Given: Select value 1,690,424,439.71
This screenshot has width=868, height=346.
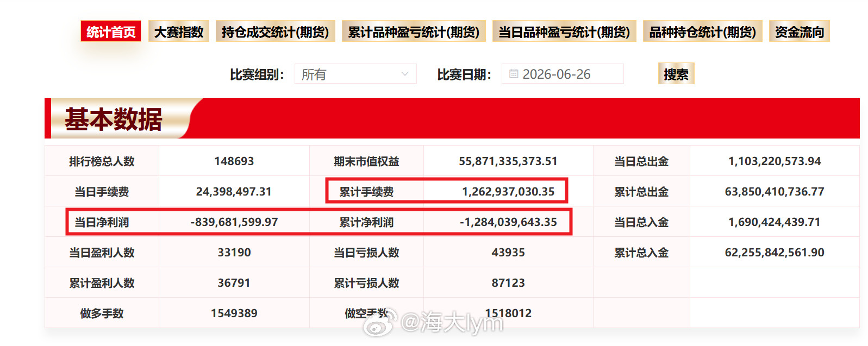Looking at the screenshot, I should tap(775, 222).
